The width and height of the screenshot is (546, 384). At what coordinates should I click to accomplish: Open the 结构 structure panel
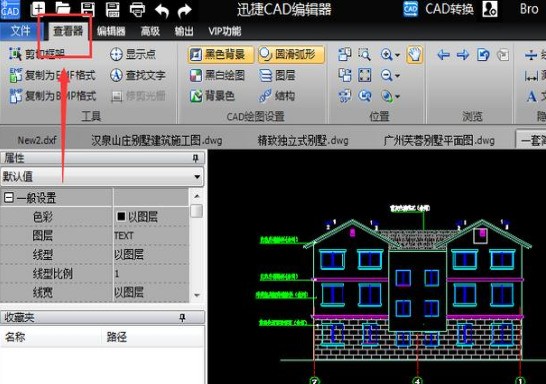click(277, 96)
